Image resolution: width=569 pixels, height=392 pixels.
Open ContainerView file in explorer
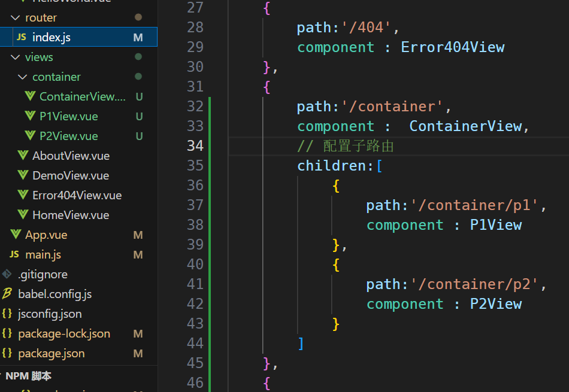(x=83, y=96)
